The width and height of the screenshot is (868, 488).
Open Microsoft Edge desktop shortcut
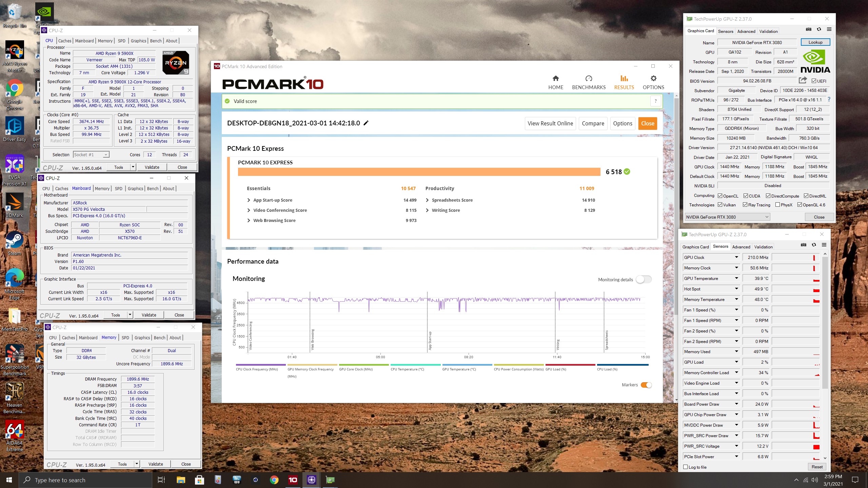(15, 285)
